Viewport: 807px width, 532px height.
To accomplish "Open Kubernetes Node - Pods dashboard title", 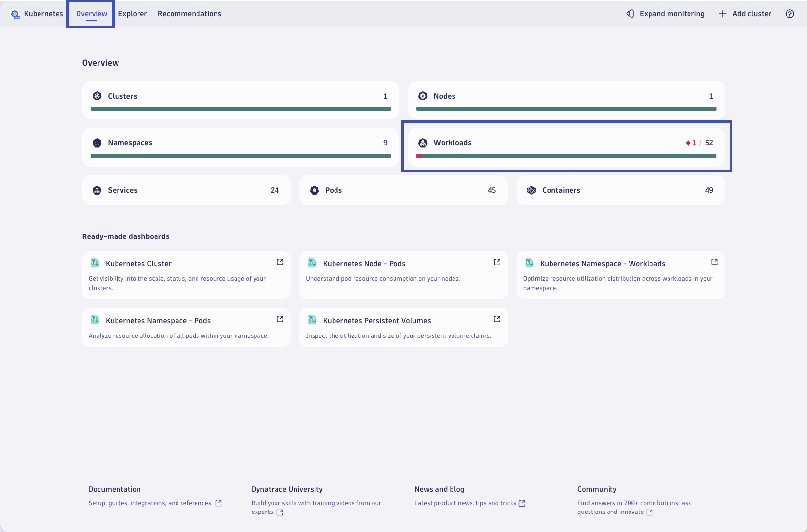I will tap(364, 264).
